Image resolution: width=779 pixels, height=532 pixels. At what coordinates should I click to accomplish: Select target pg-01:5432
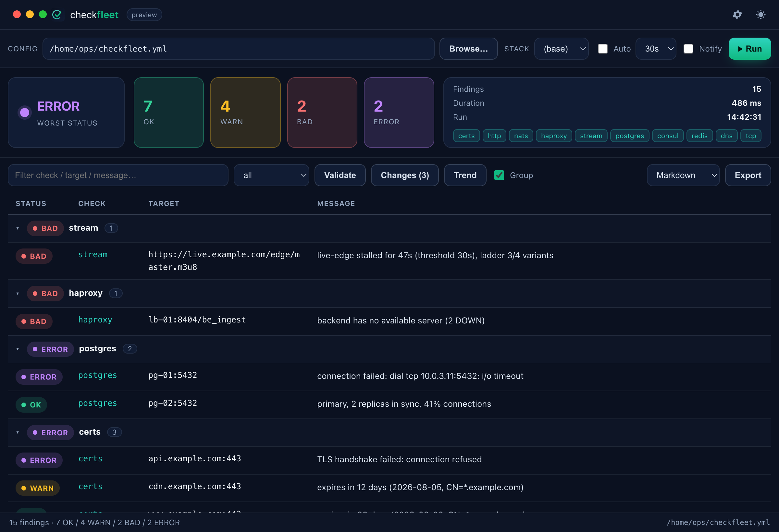(x=173, y=375)
